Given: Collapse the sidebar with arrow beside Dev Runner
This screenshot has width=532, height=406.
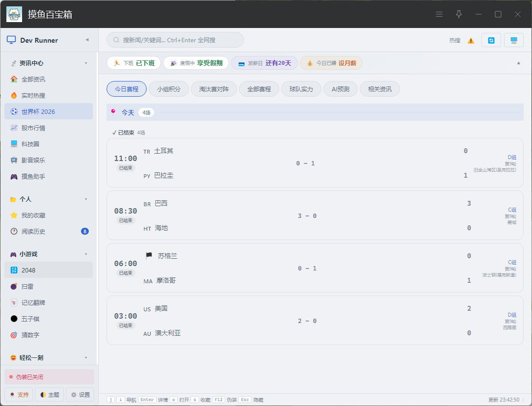Looking at the screenshot, I should point(87,40).
